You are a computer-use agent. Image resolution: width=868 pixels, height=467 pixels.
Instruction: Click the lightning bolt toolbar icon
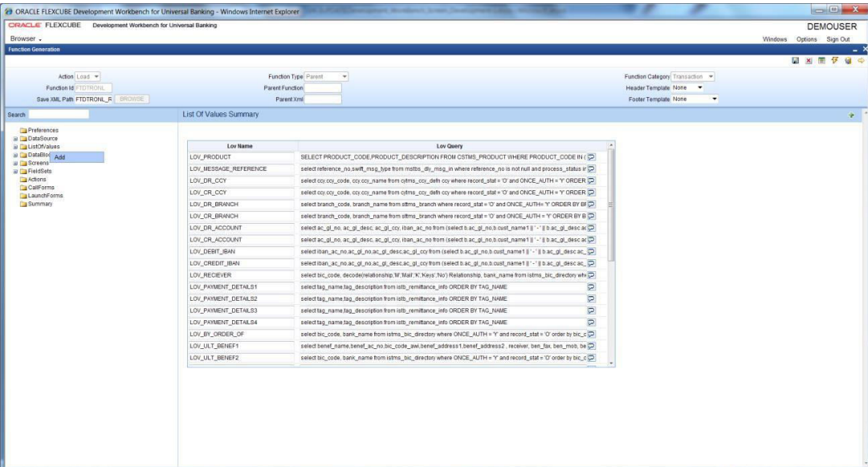coord(835,61)
